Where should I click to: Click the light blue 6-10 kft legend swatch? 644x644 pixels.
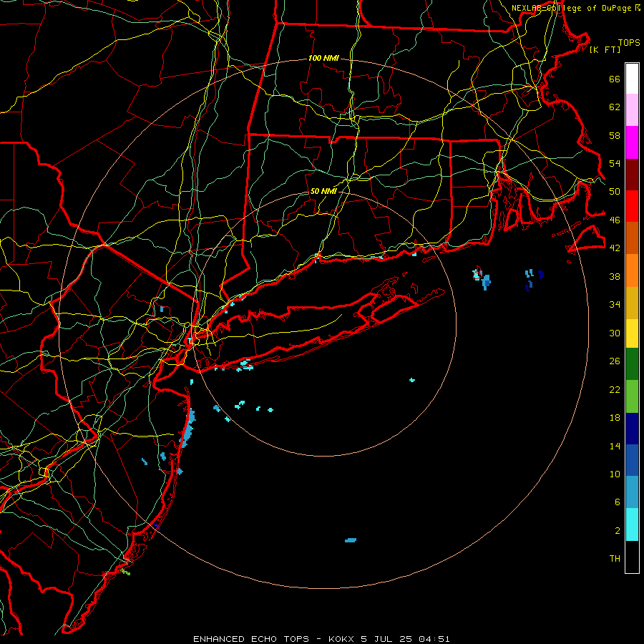tap(632, 492)
